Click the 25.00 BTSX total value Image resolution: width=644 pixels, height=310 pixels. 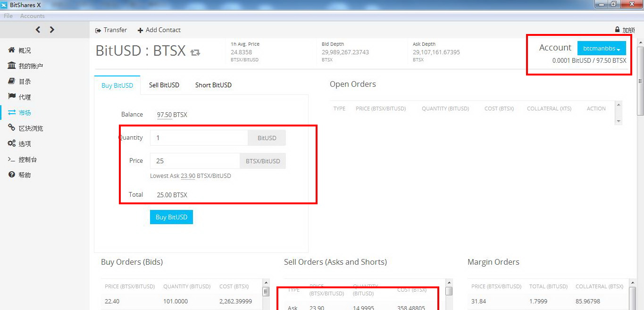tap(172, 195)
